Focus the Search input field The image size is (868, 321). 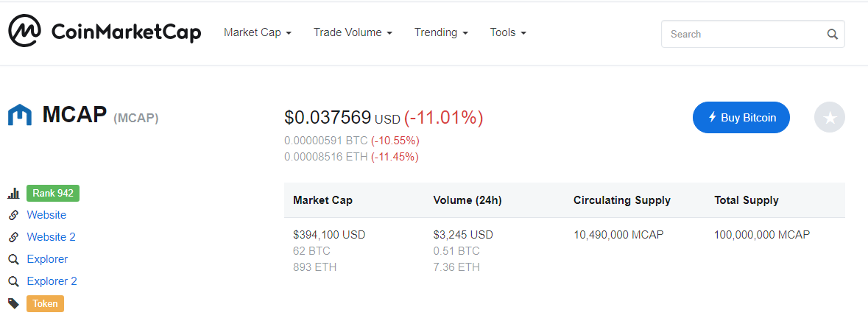[744, 34]
